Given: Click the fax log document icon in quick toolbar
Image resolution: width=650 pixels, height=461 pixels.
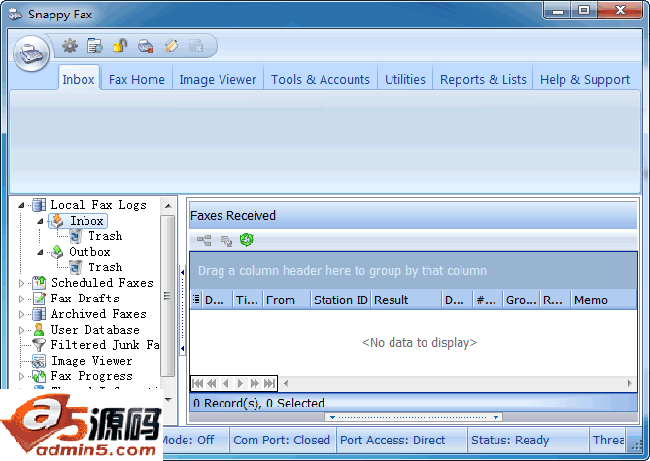Looking at the screenshot, I should tap(95, 46).
